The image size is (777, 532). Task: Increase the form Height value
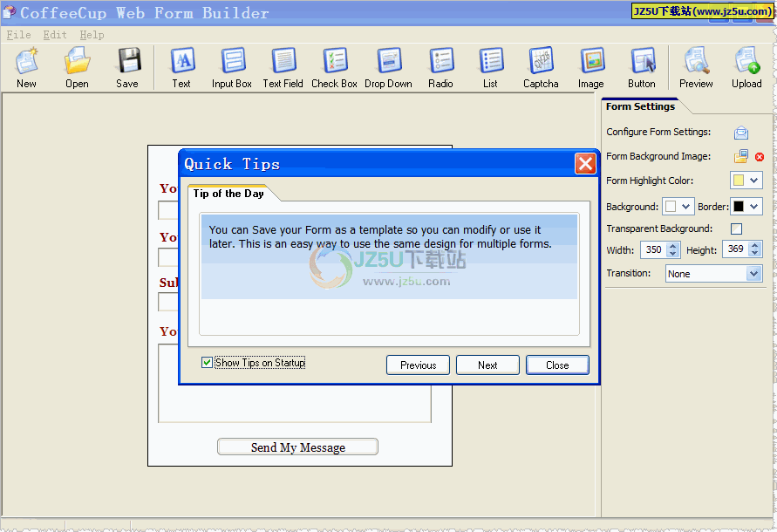754,245
